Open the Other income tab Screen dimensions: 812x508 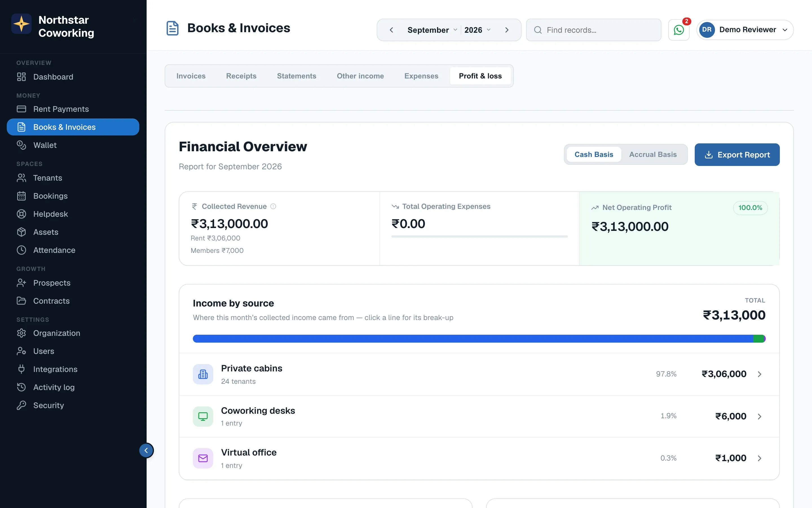pos(360,76)
